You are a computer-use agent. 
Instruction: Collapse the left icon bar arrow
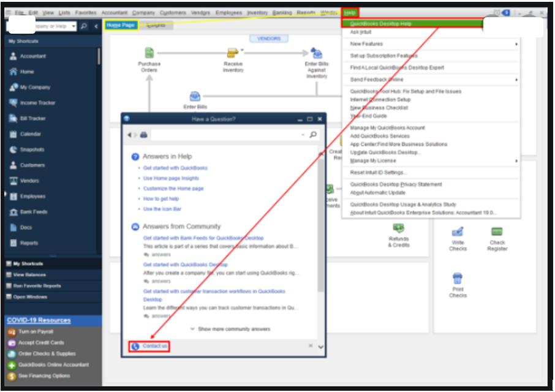click(x=96, y=26)
